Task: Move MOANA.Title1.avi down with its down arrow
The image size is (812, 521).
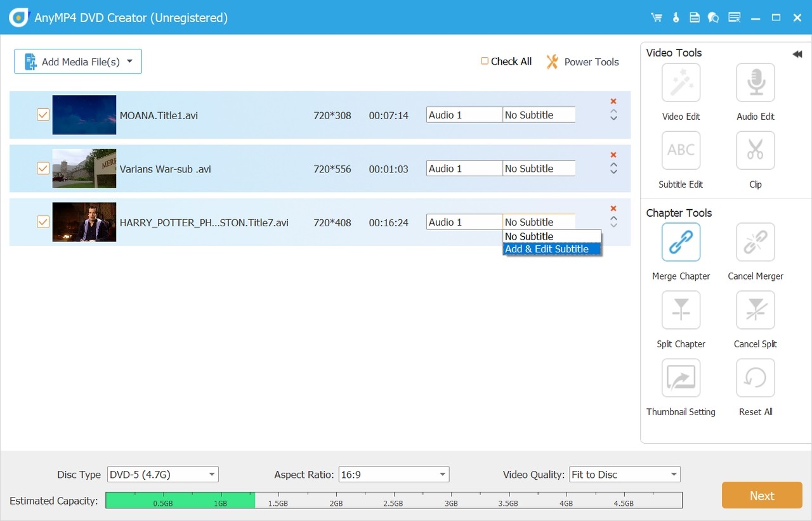Action: pyautogui.click(x=613, y=118)
